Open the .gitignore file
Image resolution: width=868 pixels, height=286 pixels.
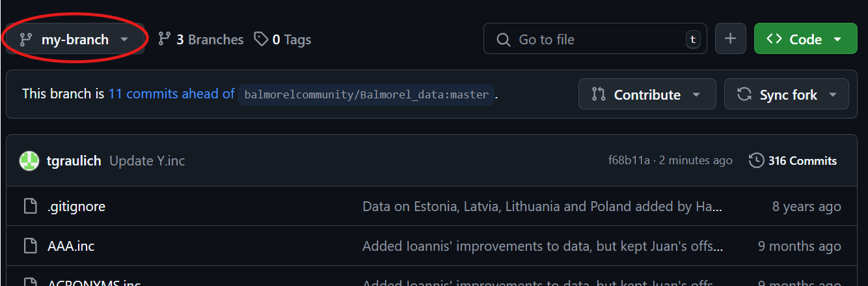76,207
